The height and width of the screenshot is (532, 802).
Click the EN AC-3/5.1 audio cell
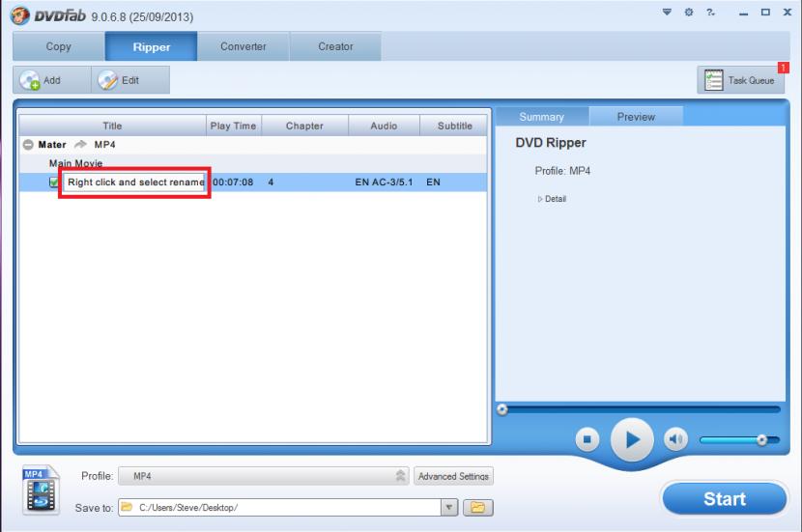tap(384, 182)
